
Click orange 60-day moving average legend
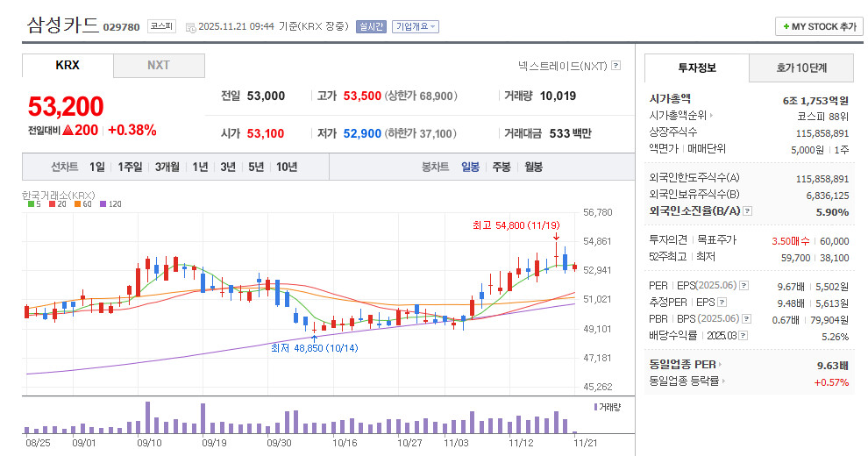coord(83,204)
